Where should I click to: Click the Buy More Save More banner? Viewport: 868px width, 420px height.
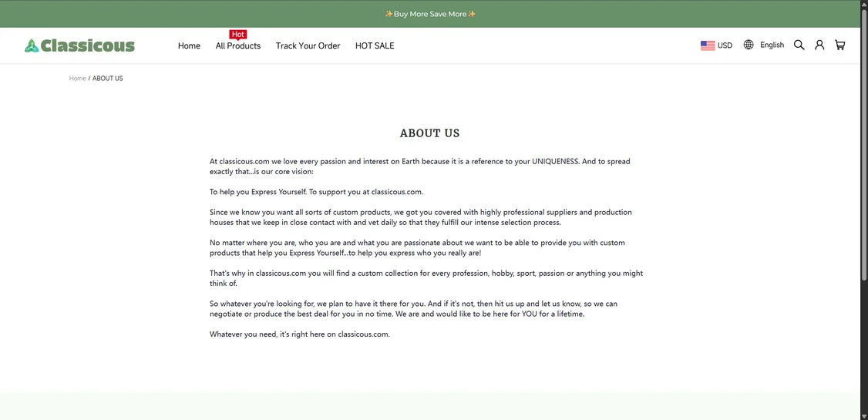(430, 14)
